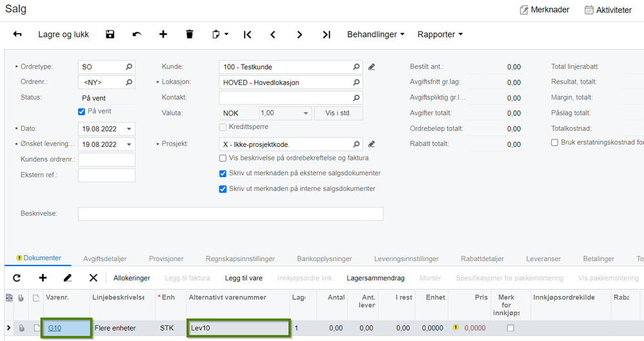Uncheck the På vent checkbox
Image resolution: width=644 pixels, height=341 pixels.
click(81, 112)
